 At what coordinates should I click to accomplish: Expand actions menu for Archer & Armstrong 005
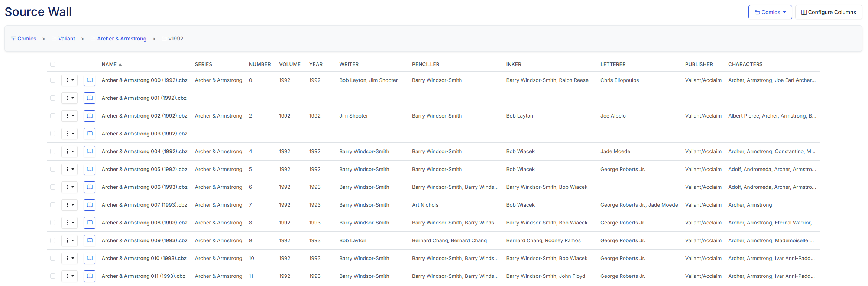click(69, 169)
